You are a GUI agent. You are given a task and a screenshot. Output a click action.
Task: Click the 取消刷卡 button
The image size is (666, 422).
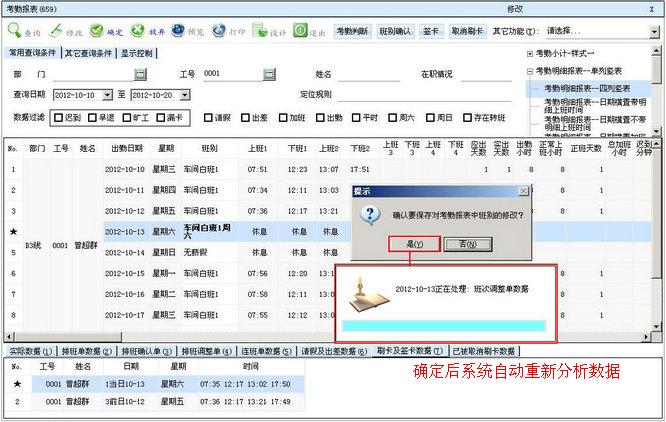[467, 31]
